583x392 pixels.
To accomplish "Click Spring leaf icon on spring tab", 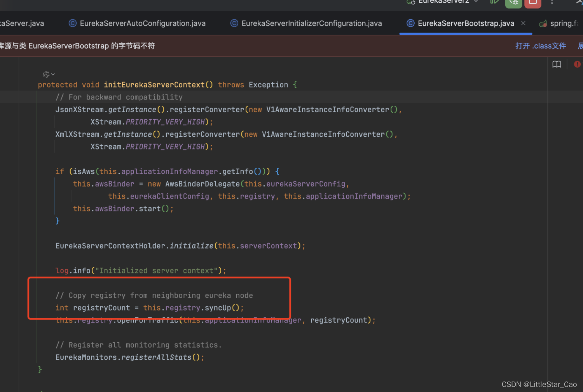I will (543, 24).
